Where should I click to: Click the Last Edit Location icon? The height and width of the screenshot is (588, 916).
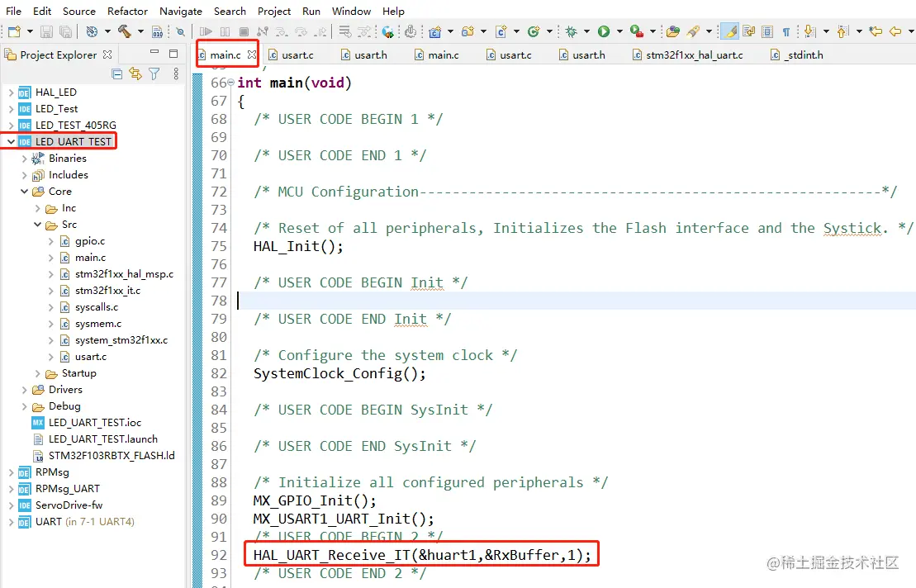pyautogui.click(x=875, y=31)
